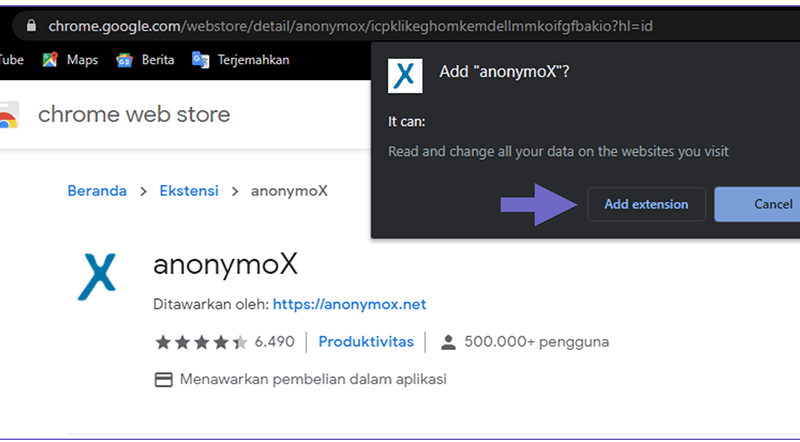Click the anonymoX breadcrumb text
Viewport: 800px width, 442px height.
click(289, 191)
